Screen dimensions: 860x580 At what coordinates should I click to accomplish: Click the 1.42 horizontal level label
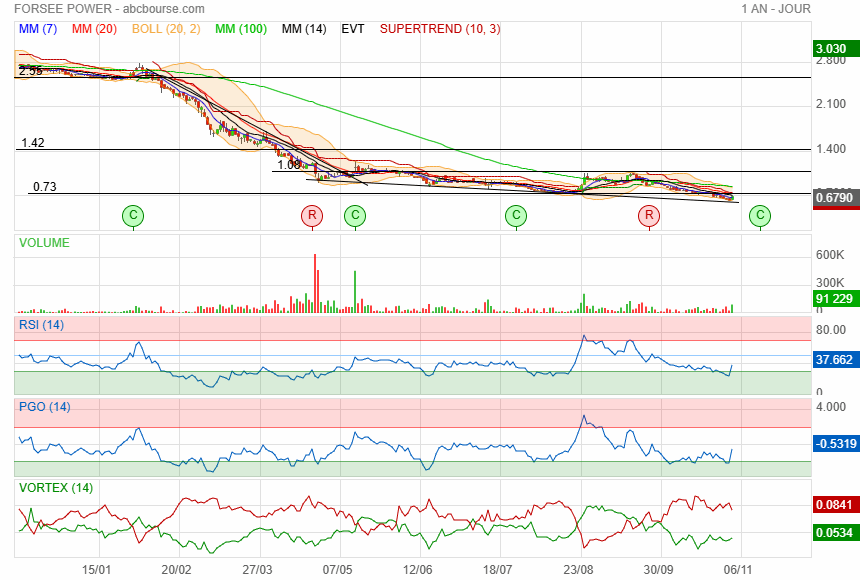click(33, 143)
